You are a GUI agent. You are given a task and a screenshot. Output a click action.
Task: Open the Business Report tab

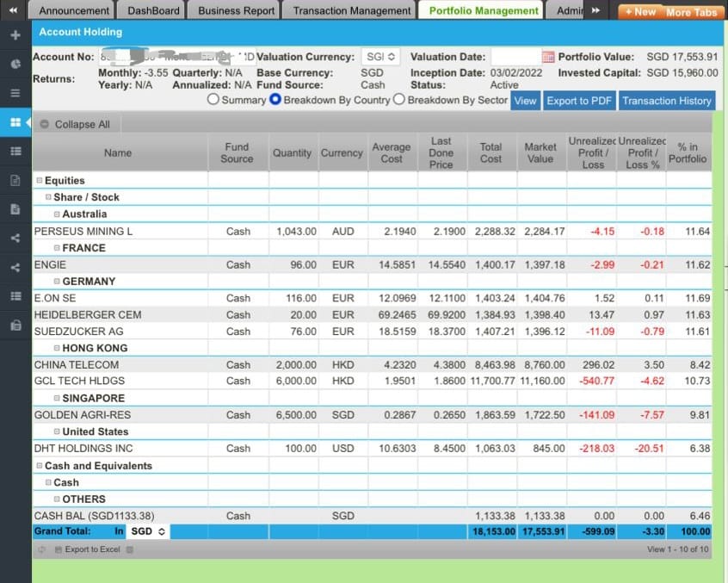(x=234, y=10)
